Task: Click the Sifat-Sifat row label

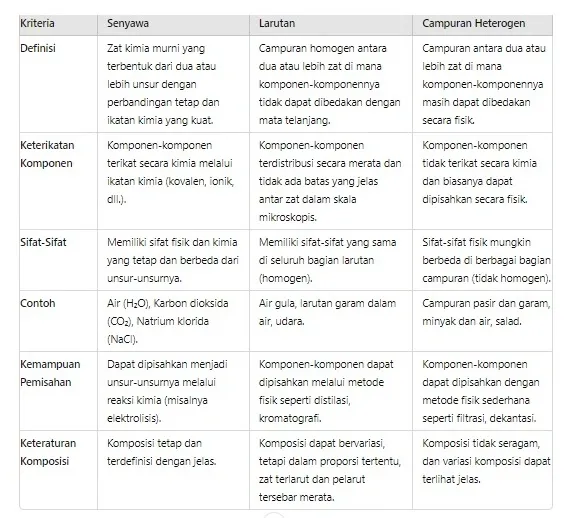Action: (x=43, y=242)
